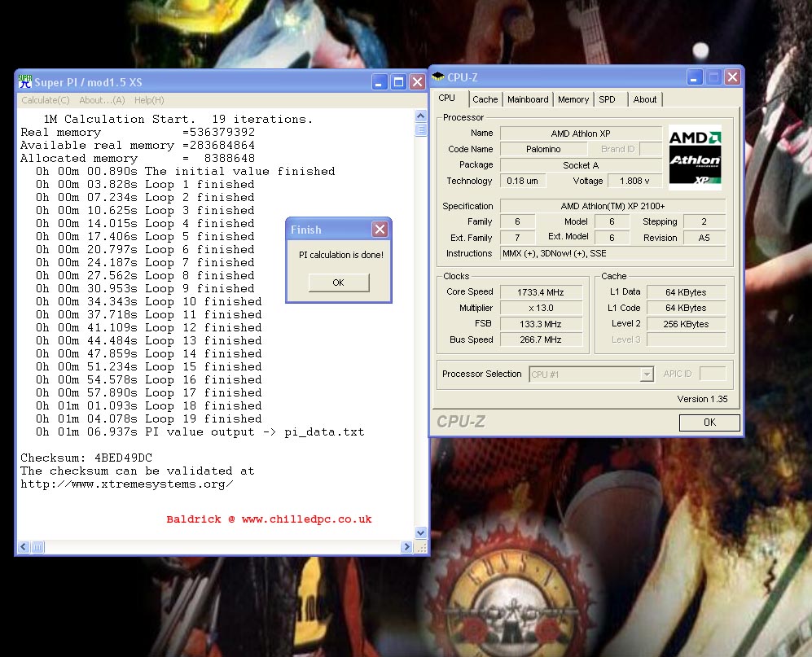Switch to the SPD tab in CPU-Z
This screenshot has height=657, width=812.
tap(607, 99)
